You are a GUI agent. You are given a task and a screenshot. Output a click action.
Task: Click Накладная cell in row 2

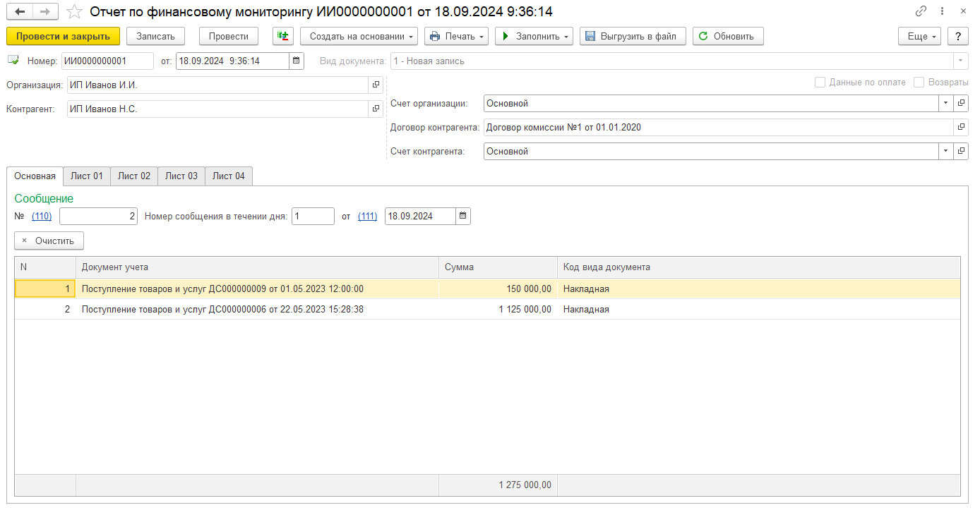click(x=758, y=309)
